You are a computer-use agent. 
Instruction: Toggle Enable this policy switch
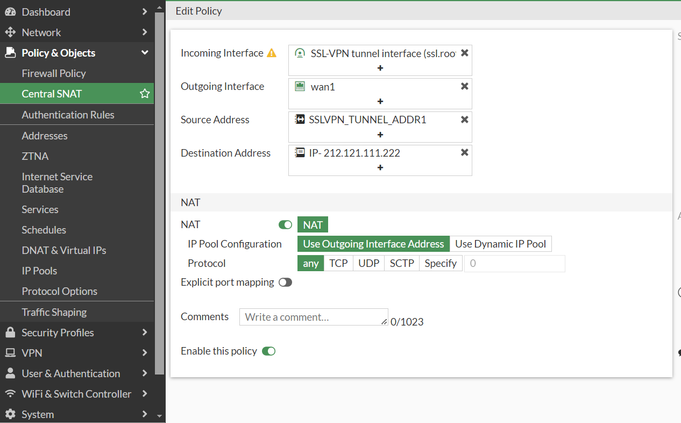(x=268, y=351)
